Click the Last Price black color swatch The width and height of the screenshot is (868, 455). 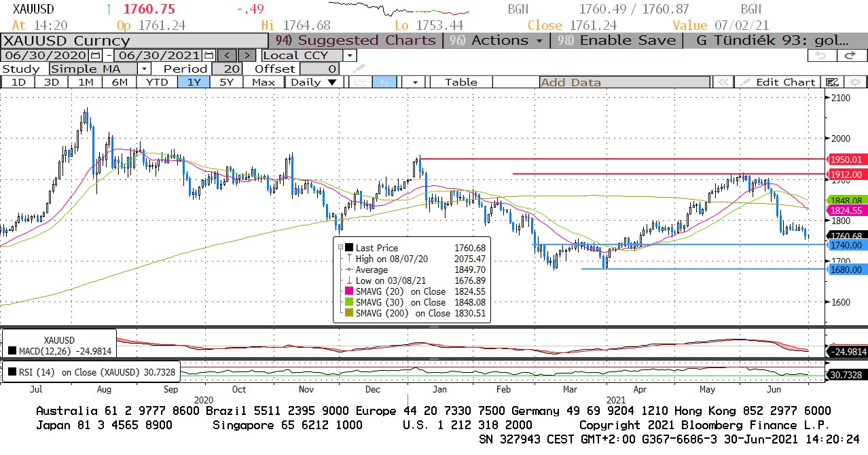[349, 248]
